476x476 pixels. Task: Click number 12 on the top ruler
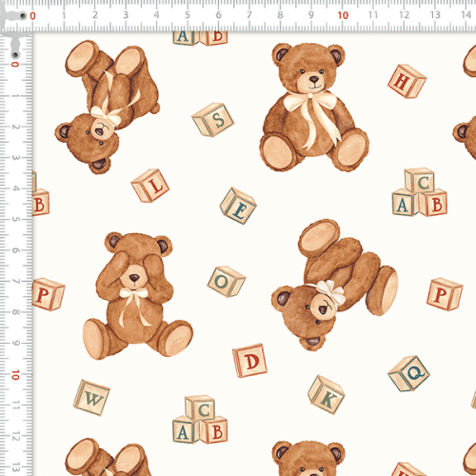404,15
